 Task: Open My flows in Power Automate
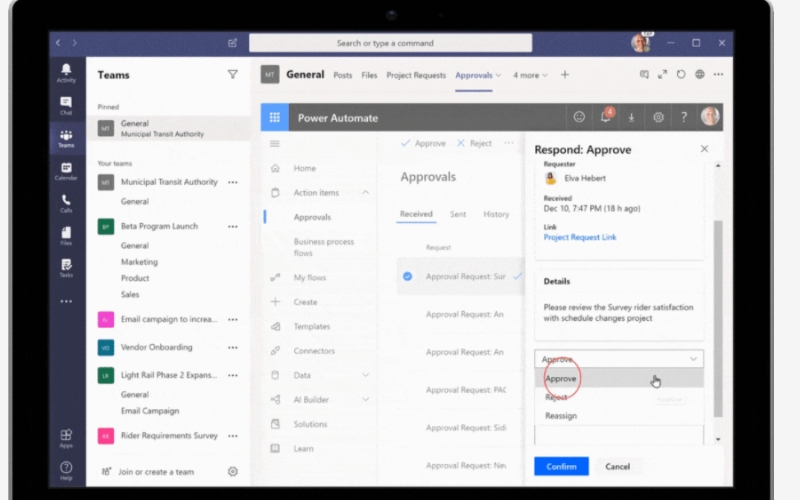coord(310,277)
